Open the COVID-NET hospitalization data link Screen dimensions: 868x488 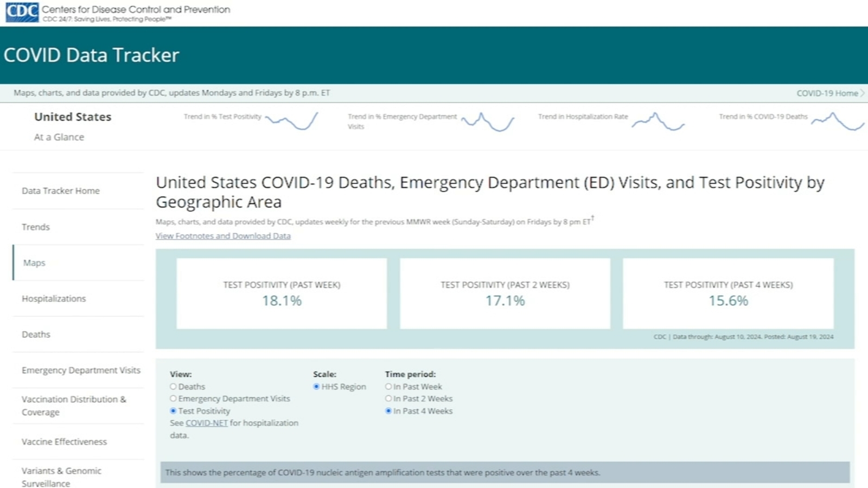tap(207, 423)
